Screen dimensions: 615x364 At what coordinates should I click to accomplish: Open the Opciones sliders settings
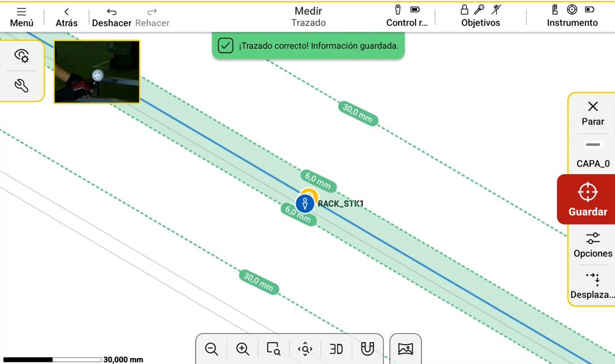point(593,245)
